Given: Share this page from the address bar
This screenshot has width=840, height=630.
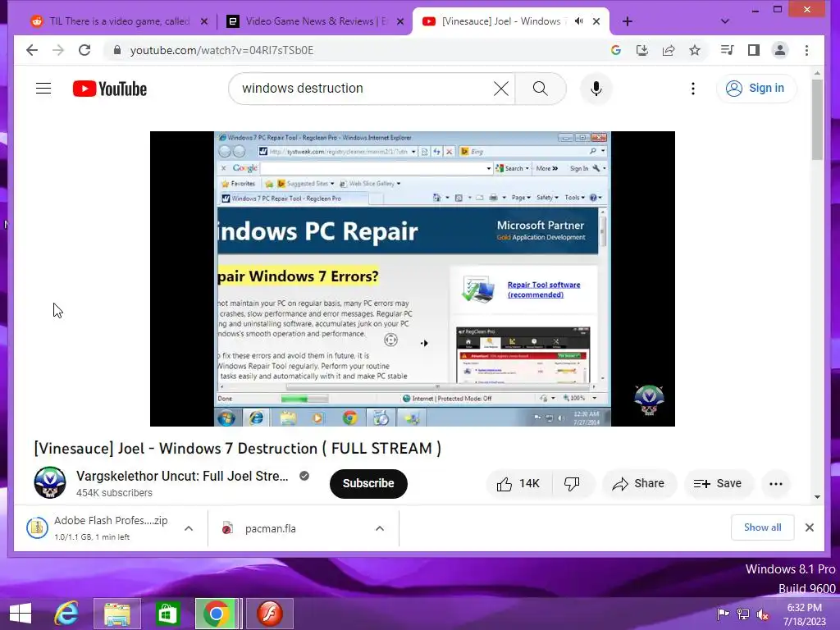Looking at the screenshot, I should 669,50.
